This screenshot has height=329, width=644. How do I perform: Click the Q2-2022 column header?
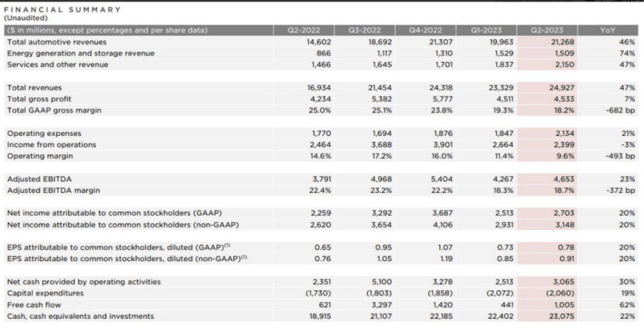tap(304, 30)
